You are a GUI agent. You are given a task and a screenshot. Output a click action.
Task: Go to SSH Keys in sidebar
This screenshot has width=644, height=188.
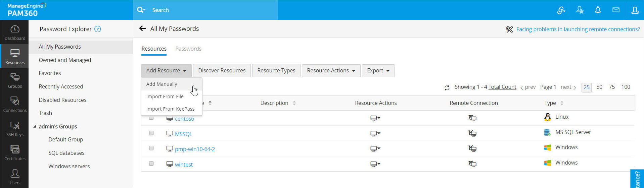point(15,129)
